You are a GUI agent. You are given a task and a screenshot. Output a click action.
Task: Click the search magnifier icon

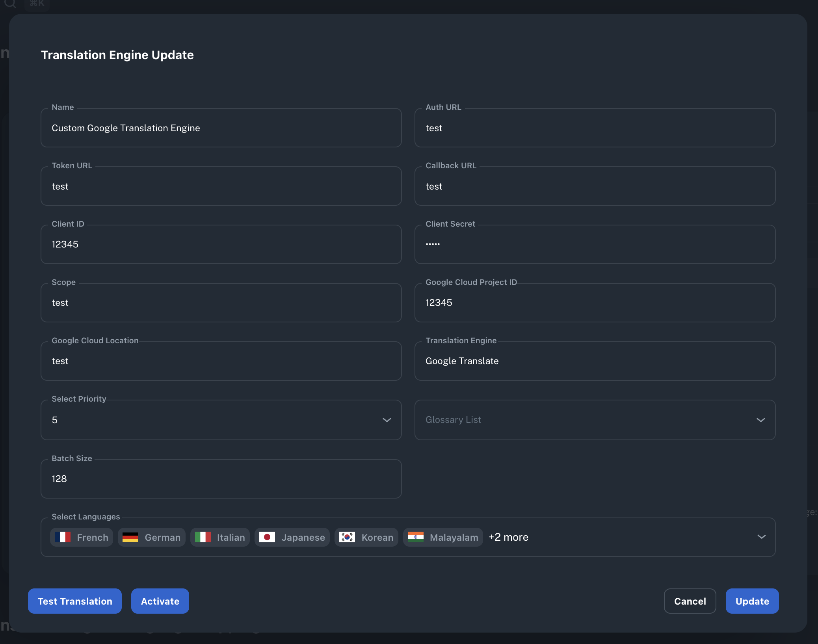pos(10,5)
